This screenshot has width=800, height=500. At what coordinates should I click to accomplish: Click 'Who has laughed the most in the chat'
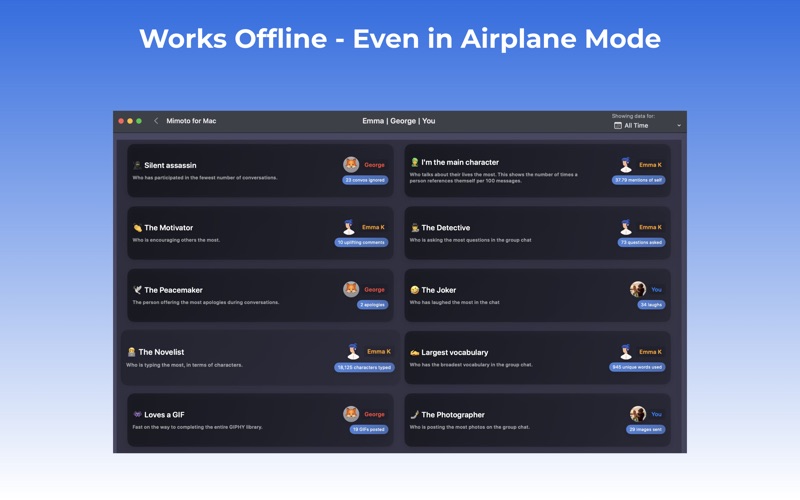[455, 303]
